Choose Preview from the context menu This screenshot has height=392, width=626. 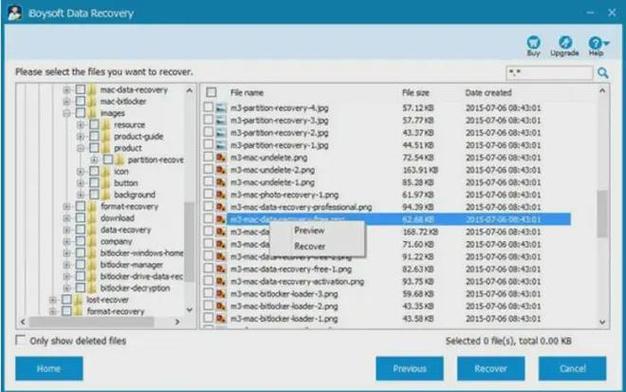coord(309,231)
